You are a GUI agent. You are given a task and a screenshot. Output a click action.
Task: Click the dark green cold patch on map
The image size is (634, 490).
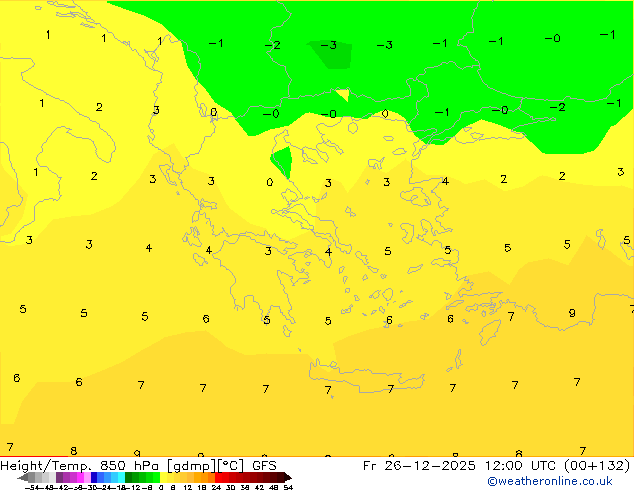pos(331,54)
